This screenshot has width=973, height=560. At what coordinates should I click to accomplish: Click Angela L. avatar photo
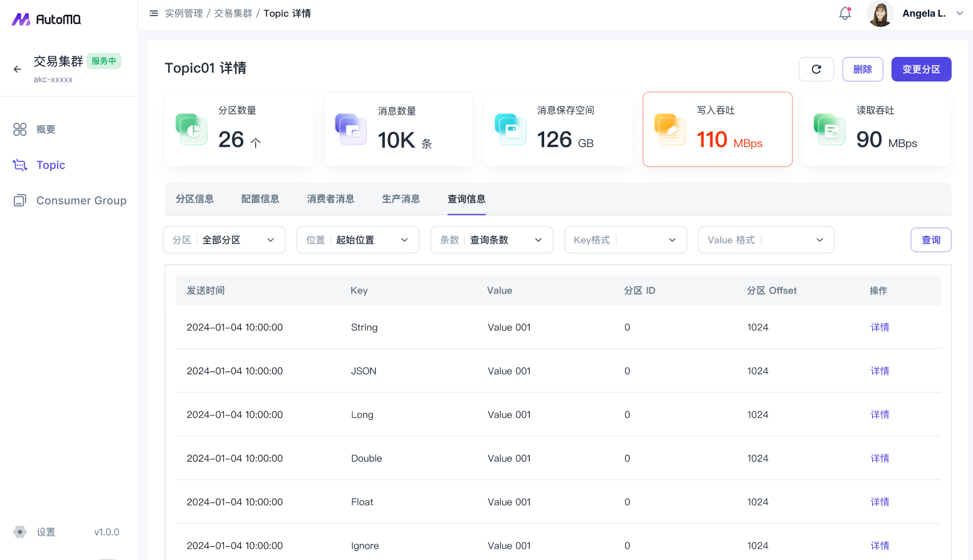pyautogui.click(x=880, y=13)
